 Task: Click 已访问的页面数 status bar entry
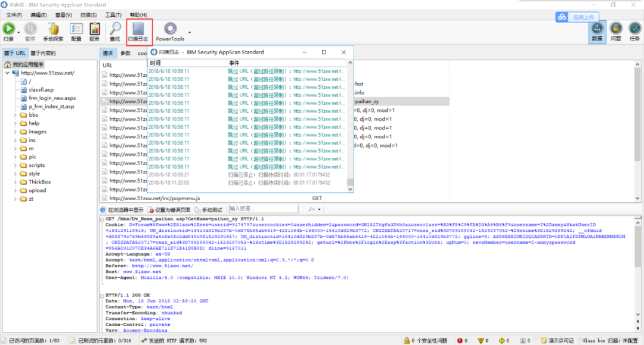tap(31, 340)
